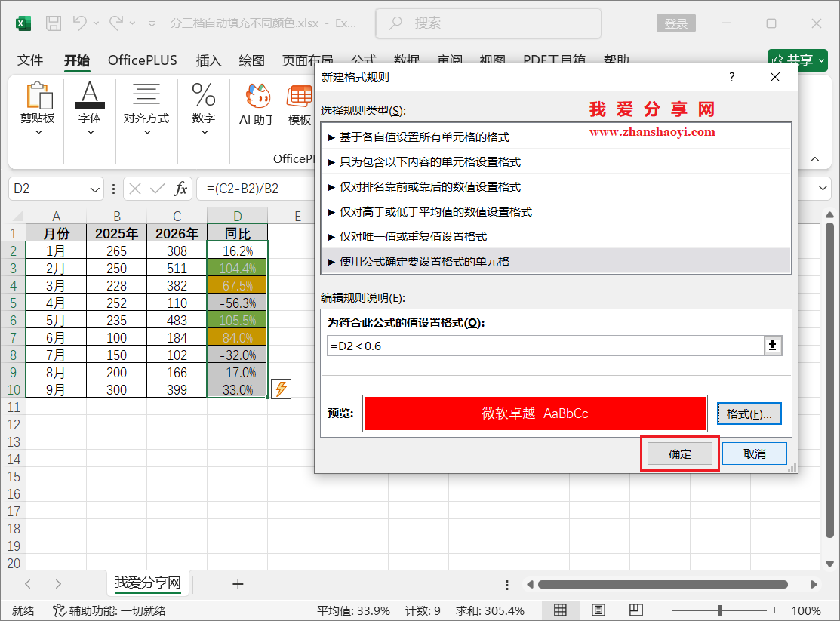The height and width of the screenshot is (621, 840).
Task: Click the previous sheet arrow
Action: (28, 584)
